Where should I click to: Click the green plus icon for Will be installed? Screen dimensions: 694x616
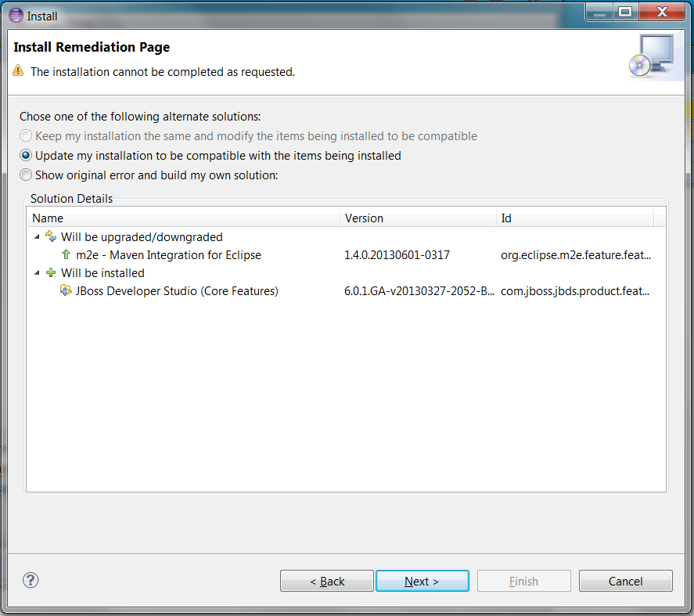click(51, 273)
